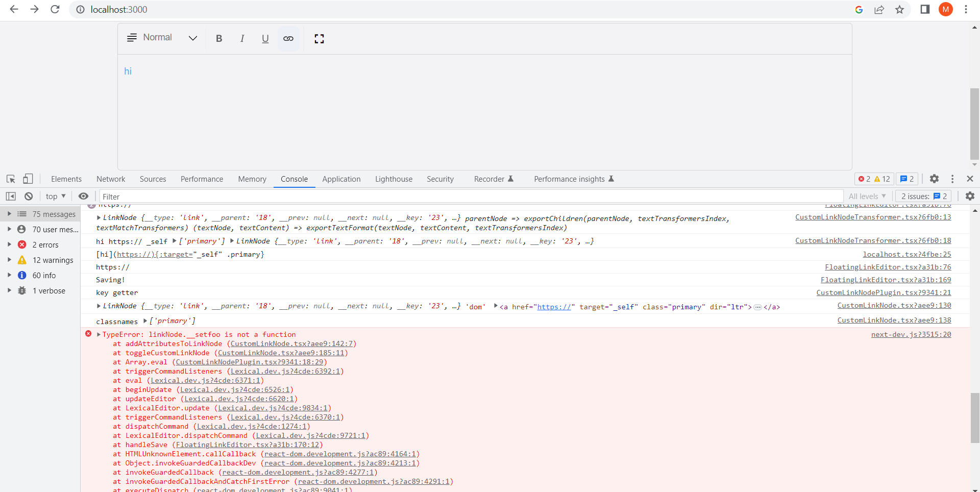Clear the console with the clear icon

point(29,196)
